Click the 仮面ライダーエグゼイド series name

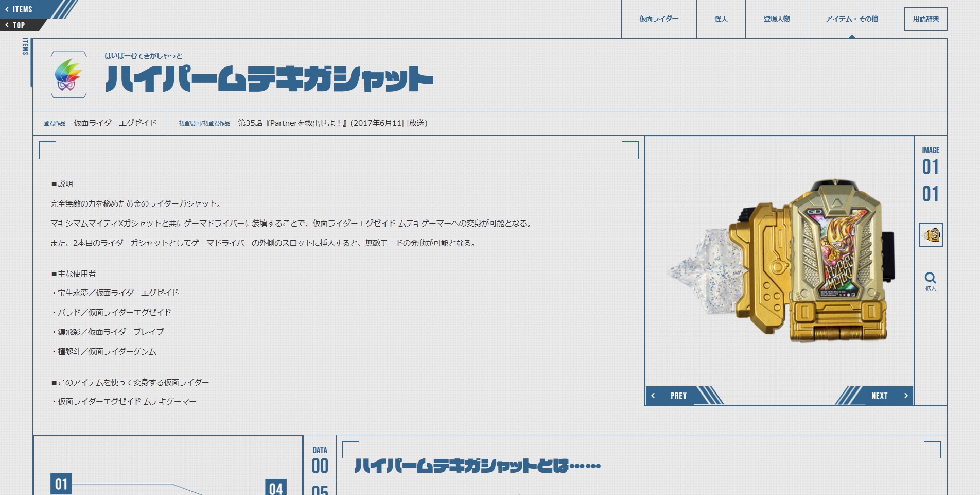(x=115, y=123)
